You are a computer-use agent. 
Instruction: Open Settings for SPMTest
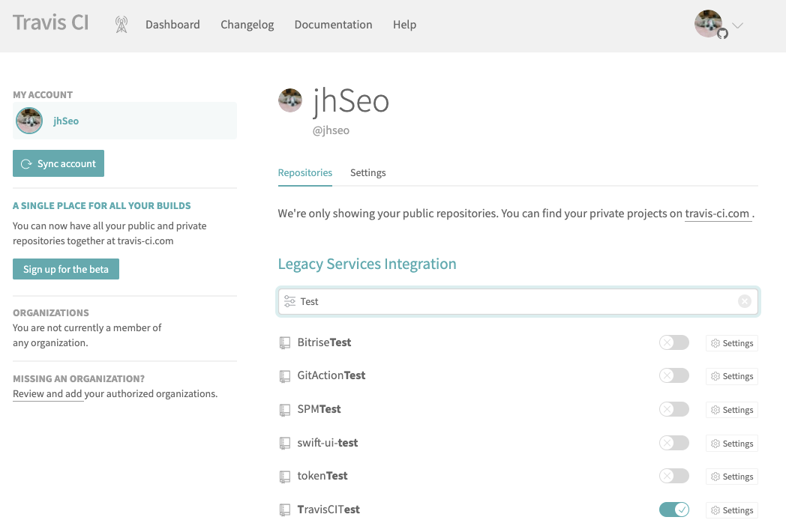pyautogui.click(x=732, y=410)
